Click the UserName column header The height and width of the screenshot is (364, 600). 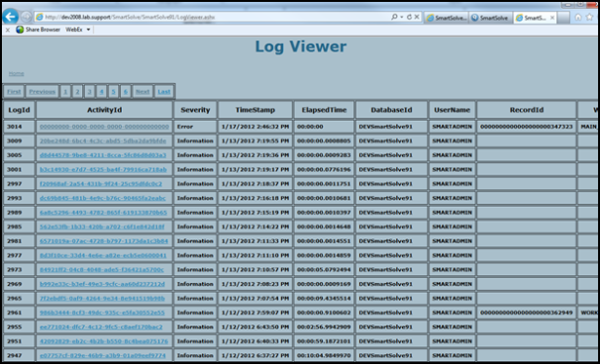(x=451, y=110)
